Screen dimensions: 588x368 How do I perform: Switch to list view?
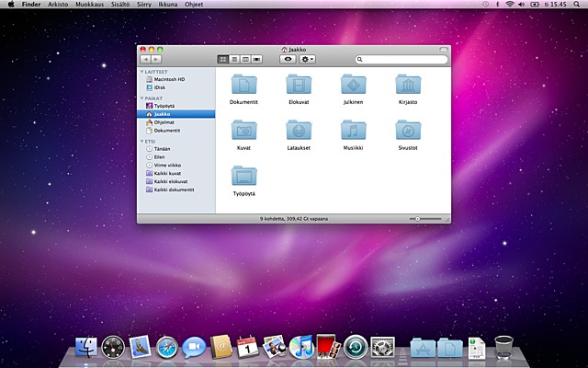pos(234,59)
